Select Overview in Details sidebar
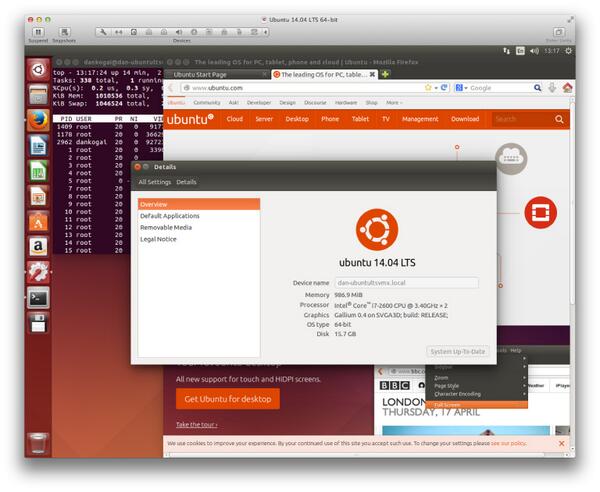This screenshot has height=492, width=600. click(199, 204)
